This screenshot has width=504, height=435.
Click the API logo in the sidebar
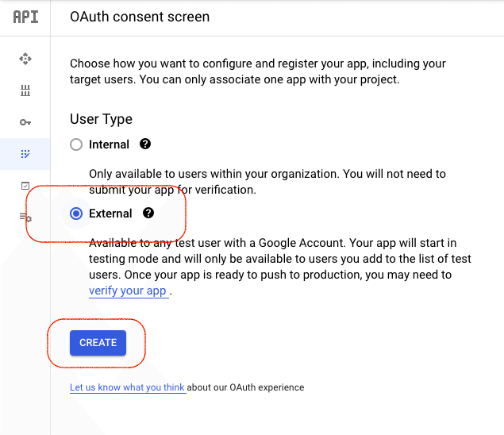pyautogui.click(x=25, y=17)
